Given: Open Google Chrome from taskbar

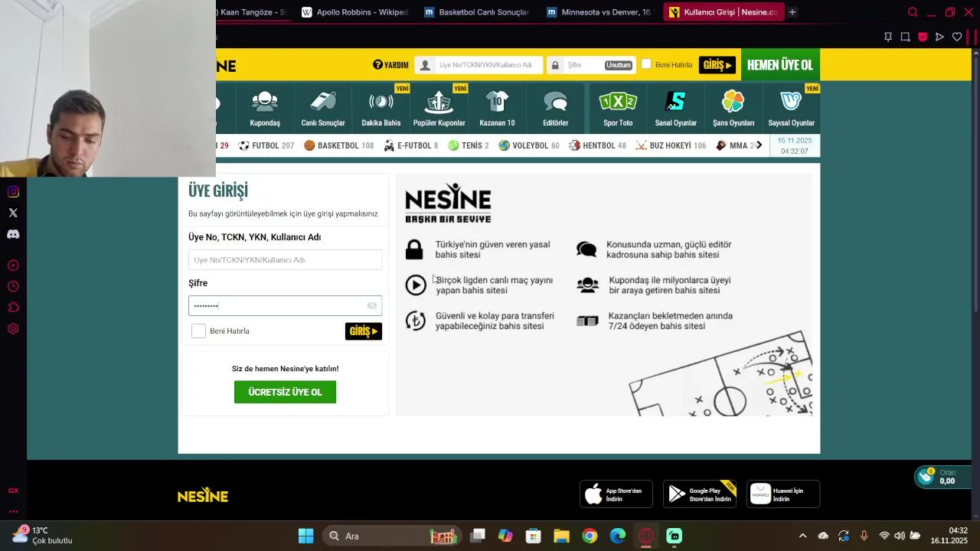Looking at the screenshot, I should [x=590, y=536].
